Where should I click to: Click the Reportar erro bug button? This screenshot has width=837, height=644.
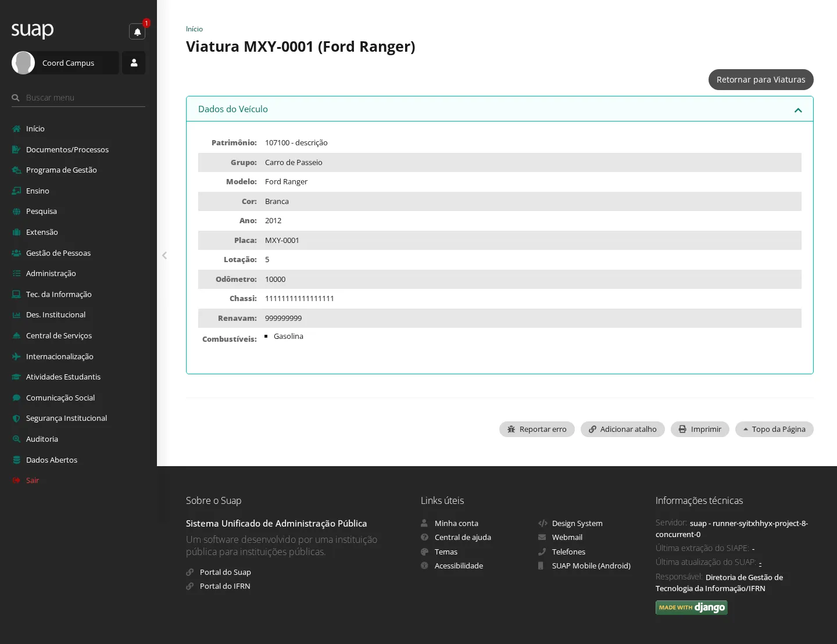(x=537, y=429)
